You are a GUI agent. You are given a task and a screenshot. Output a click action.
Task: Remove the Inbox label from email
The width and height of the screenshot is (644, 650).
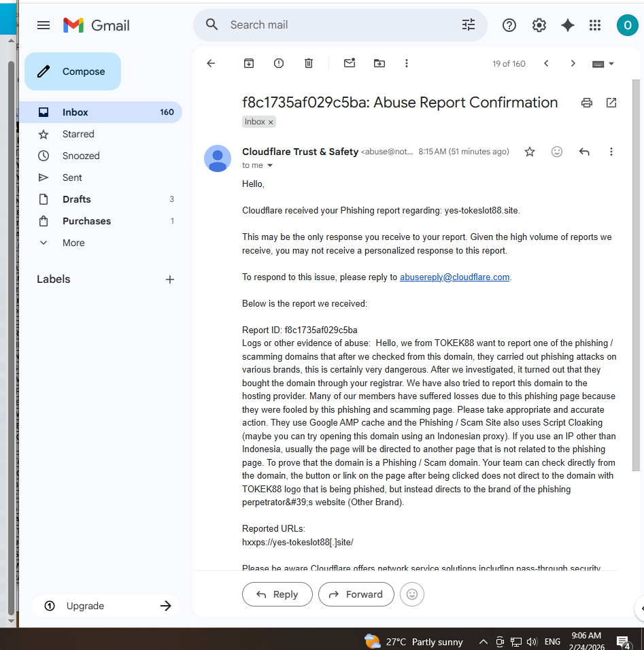tap(271, 122)
